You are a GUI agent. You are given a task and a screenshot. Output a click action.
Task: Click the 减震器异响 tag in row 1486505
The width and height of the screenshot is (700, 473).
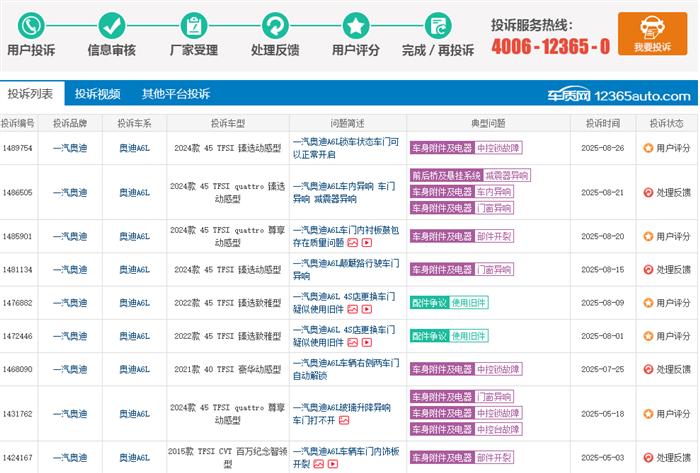click(506, 175)
